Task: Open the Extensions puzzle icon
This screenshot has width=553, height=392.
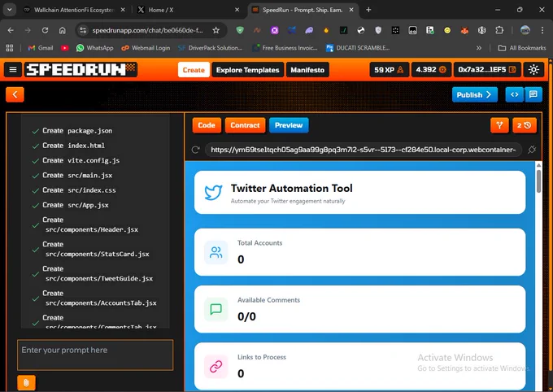Action: tap(499, 30)
